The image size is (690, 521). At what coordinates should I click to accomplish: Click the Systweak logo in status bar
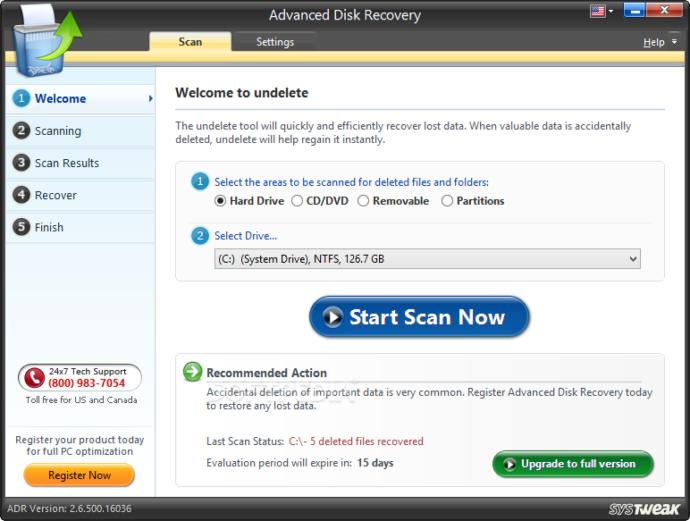click(x=644, y=509)
